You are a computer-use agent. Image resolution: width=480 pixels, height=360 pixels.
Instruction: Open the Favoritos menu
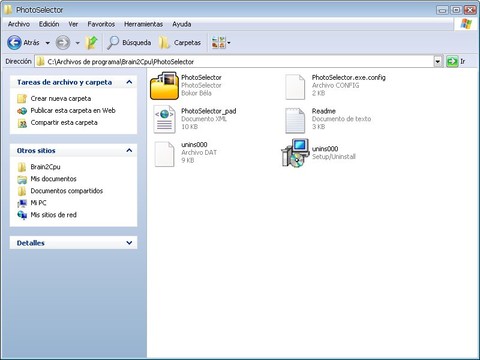[x=101, y=24]
